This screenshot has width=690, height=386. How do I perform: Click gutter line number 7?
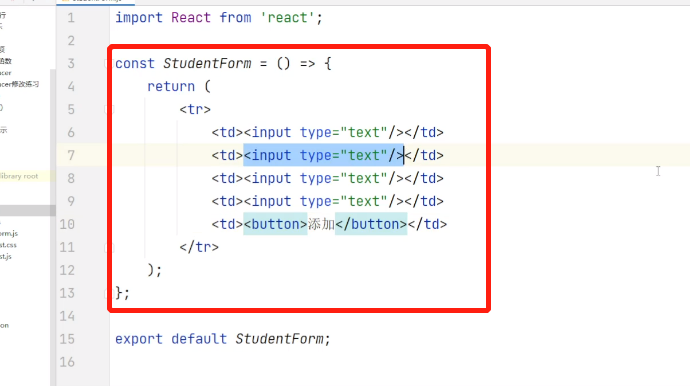pos(71,155)
